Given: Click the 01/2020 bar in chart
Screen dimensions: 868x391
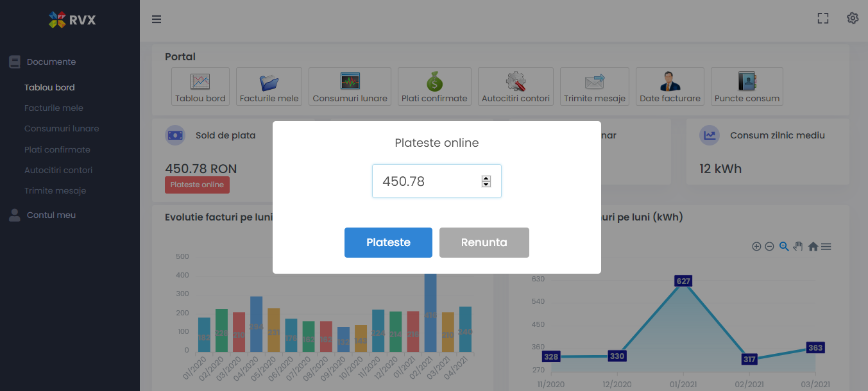Looking at the screenshot, I should pyautogui.click(x=204, y=335).
